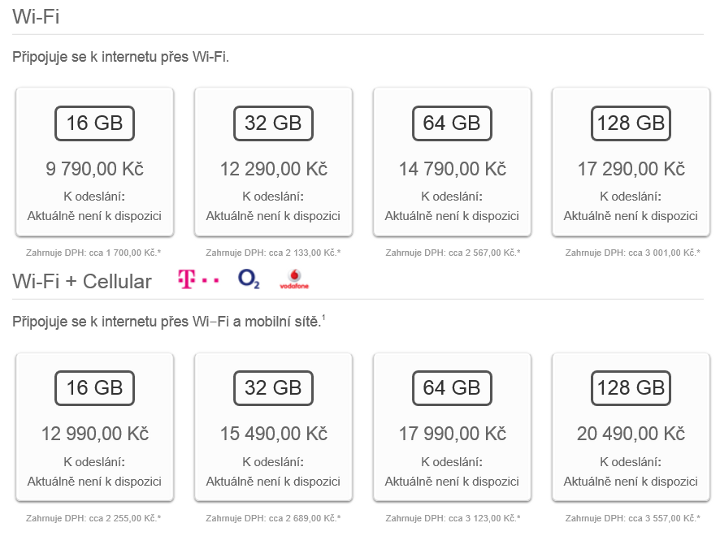Image resolution: width=720 pixels, height=536 pixels.
Task: Click the footnote 1 superscript after mobilní sítě
Action: (324, 318)
